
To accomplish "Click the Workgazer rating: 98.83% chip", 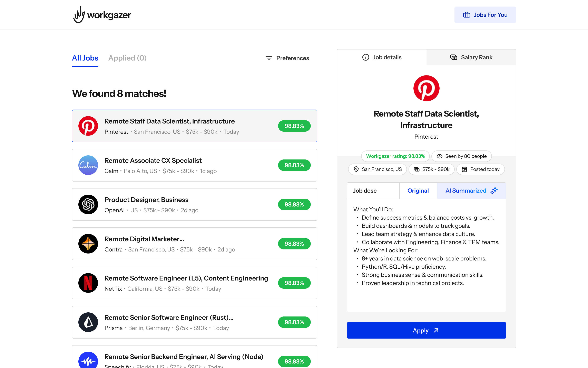I will [x=395, y=156].
